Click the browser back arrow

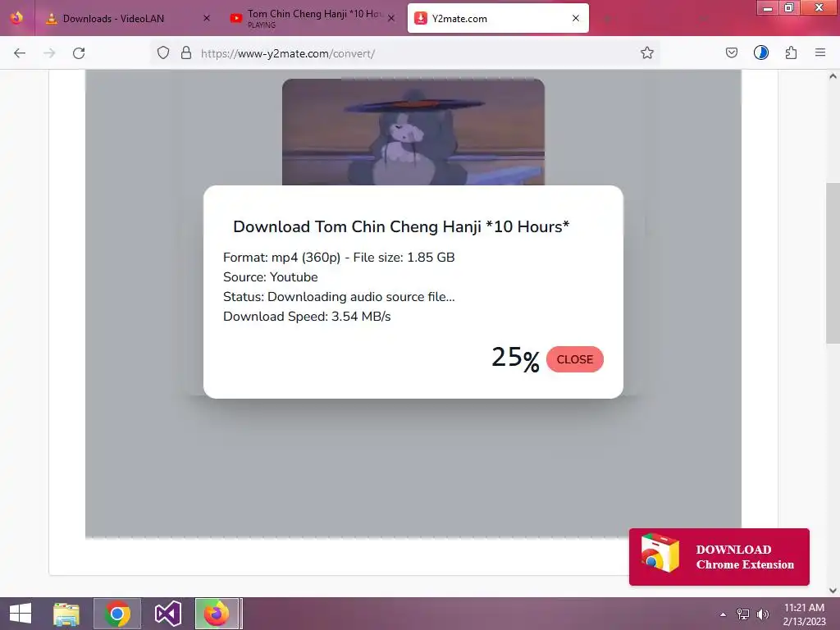click(20, 53)
